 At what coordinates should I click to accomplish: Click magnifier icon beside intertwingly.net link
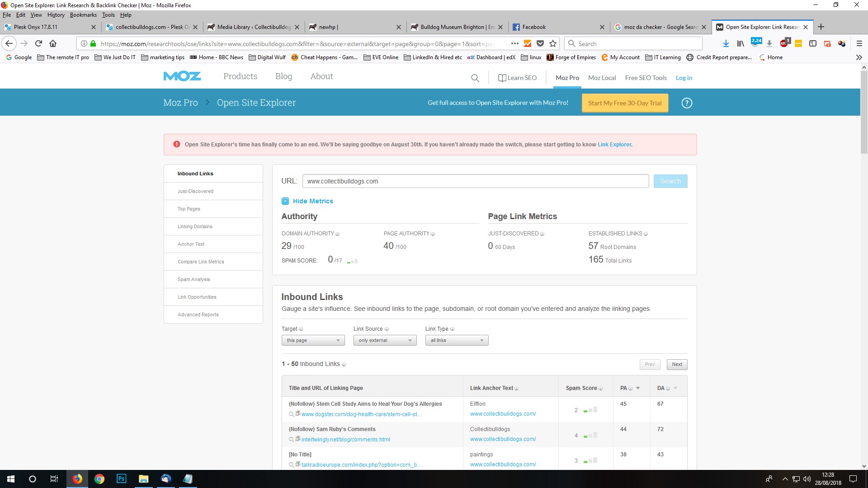(x=291, y=440)
